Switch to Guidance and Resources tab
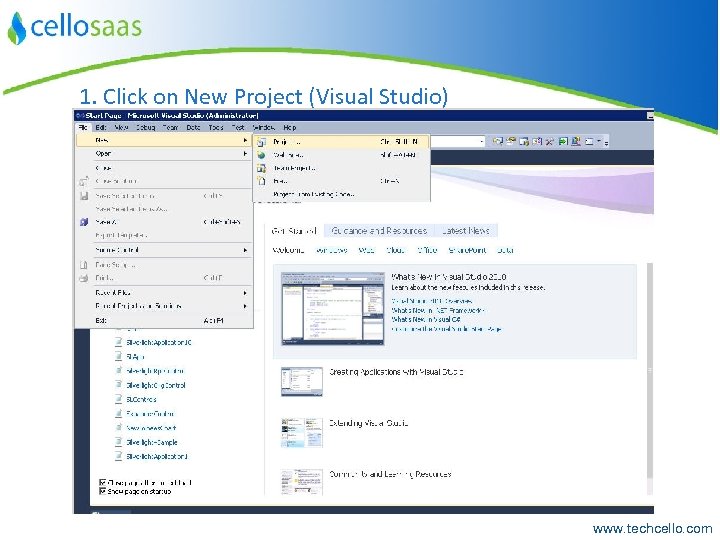This screenshot has height=540, width=720. tap(379, 231)
